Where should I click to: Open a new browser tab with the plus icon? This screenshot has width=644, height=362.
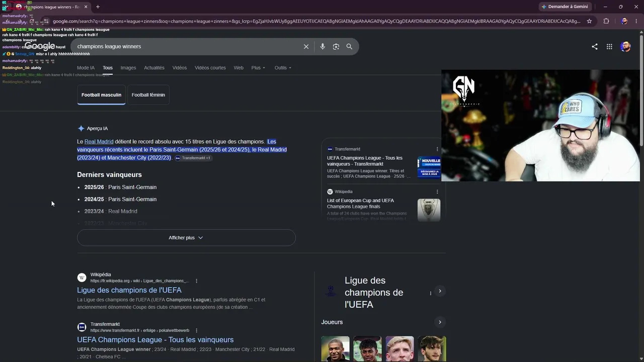pyautogui.click(x=98, y=7)
